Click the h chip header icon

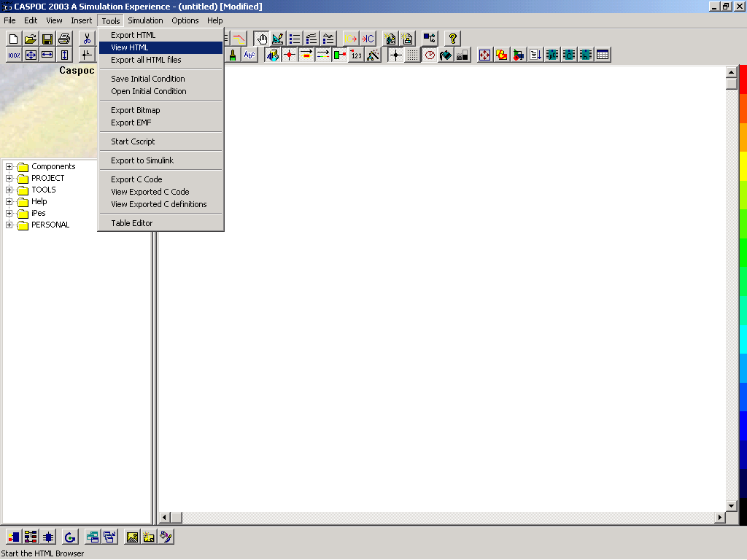coord(586,55)
